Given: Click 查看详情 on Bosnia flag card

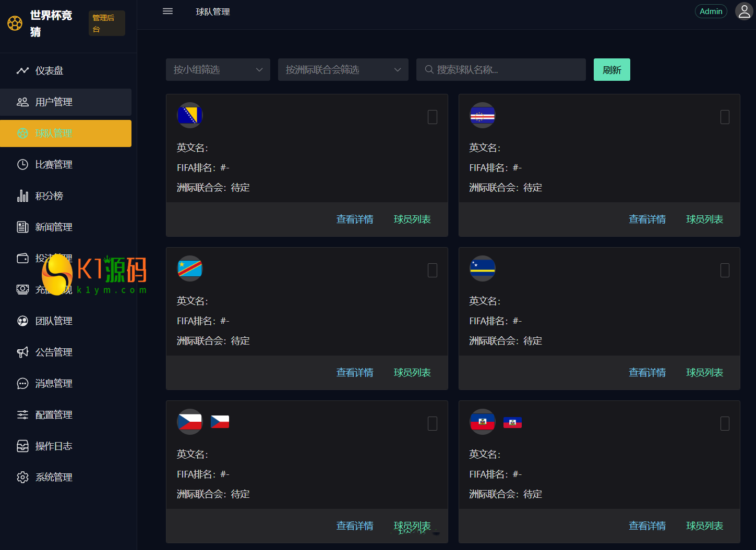Looking at the screenshot, I should click(x=355, y=219).
